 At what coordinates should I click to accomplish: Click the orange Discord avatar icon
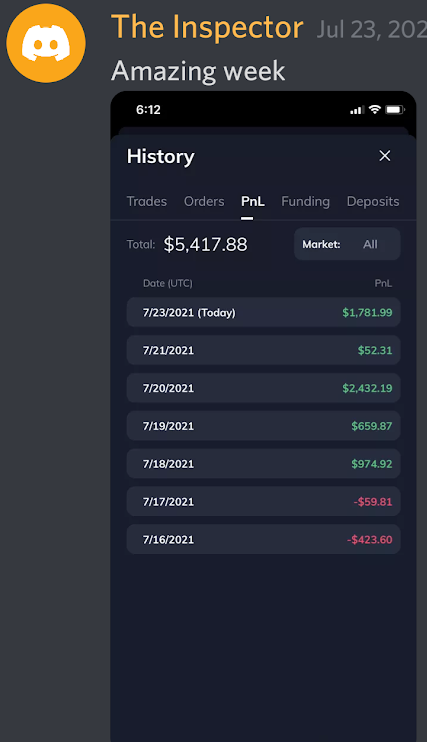[x=46, y=43]
